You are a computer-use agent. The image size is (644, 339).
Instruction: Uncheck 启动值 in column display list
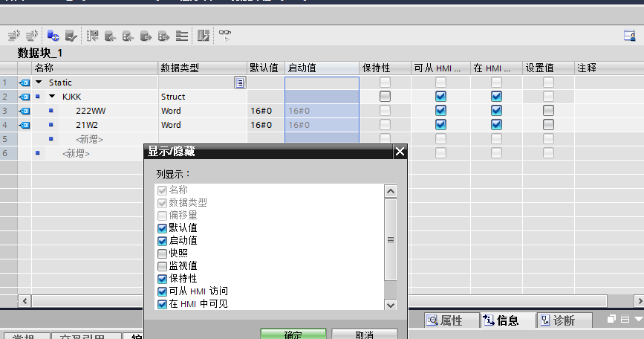(162, 241)
